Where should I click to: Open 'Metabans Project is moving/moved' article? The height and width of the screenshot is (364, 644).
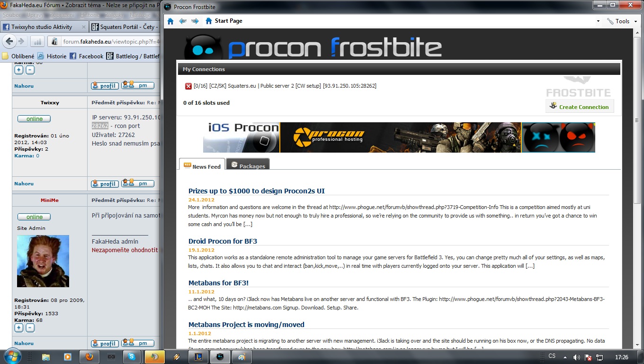click(246, 325)
